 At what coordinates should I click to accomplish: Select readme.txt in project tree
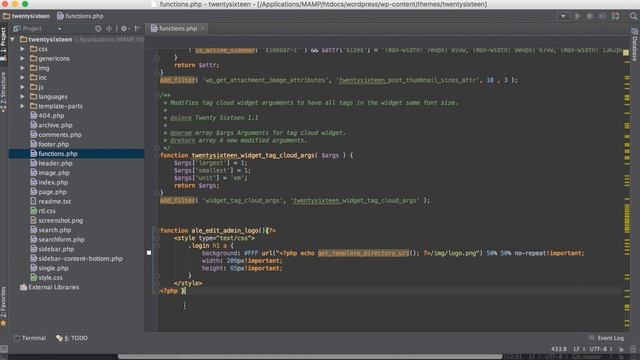[51, 202]
